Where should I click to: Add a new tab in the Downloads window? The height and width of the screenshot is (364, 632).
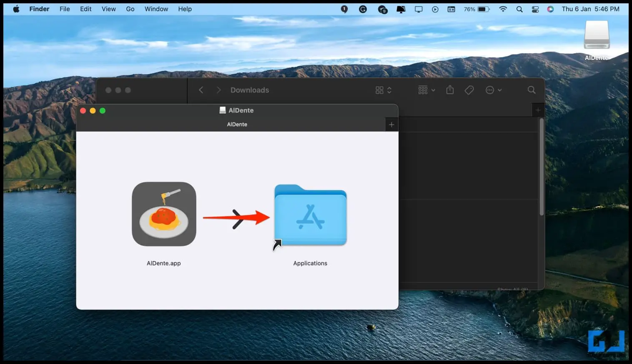pyautogui.click(x=538, y=110)
